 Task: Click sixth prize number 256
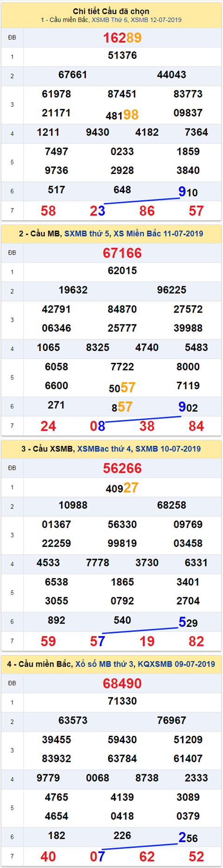click(x=188, y=837)
